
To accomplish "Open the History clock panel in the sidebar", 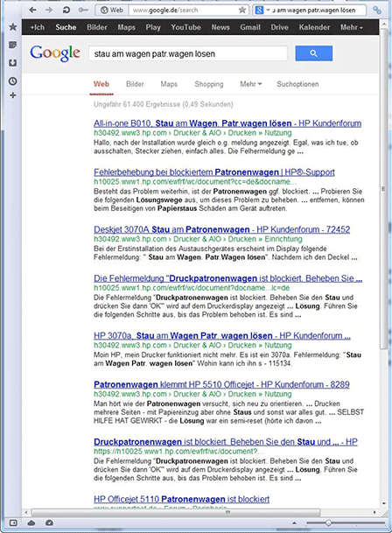I will 13,81.
